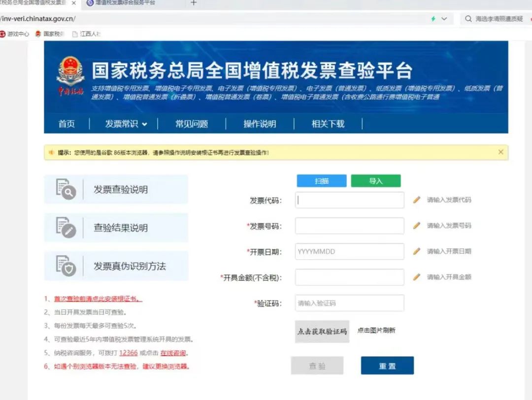The height and width of the screenshot is (400, 532).
Task: Click the 验证码 input field
Action: point(349,302)
